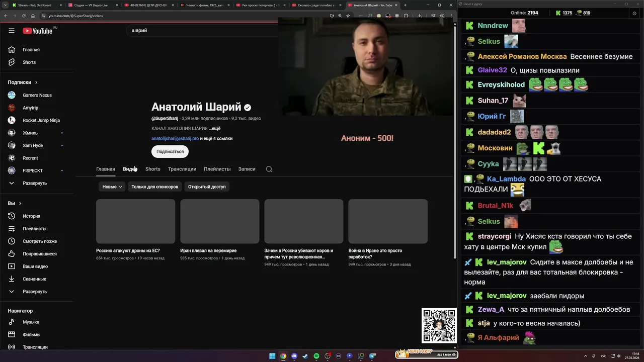Expand channel description via ...ещё

(x=215, y=129)
